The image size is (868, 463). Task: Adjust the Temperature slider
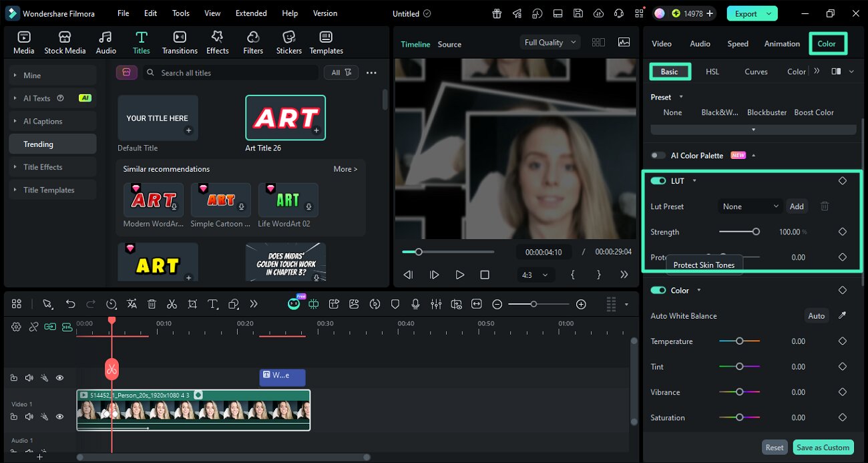tap(739, 341)
